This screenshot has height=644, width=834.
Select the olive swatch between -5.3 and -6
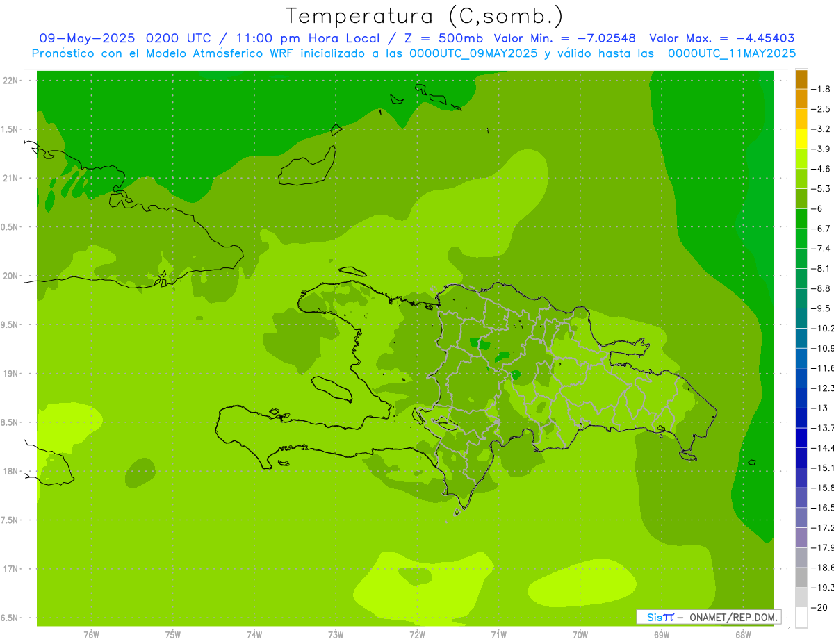pyautogui.click(x=801, y=199)
